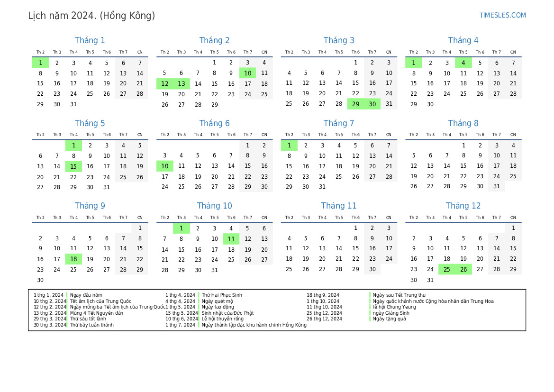Click legend entry 'ngày Giáng Sinh'

(391, 313)
